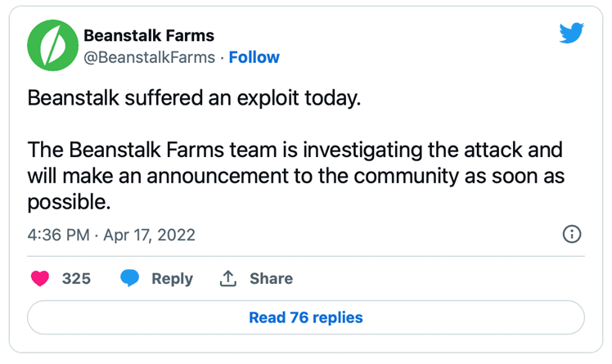Click the paragraph about investigating the attack
The width and height of the screenshot is (612, 364).
click(x=296, y=176)
